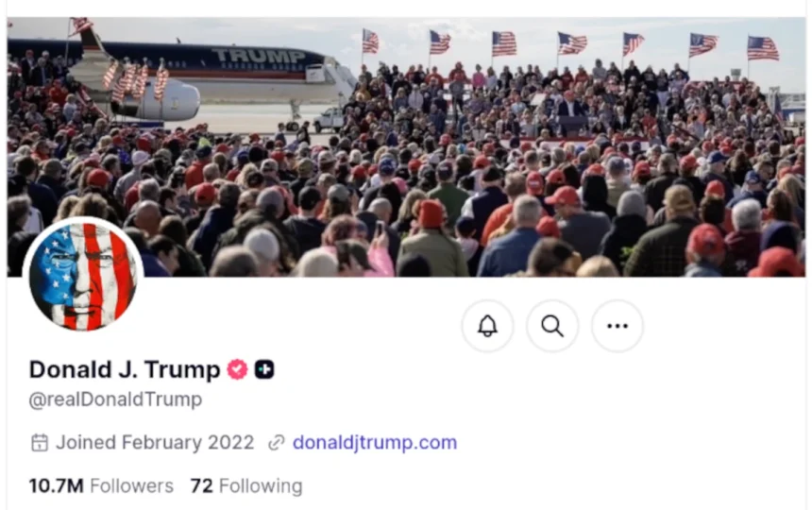Click the notification bell icon
This screenshot has height=510, width=812.
pyautogui.click(x=487, y=326)
